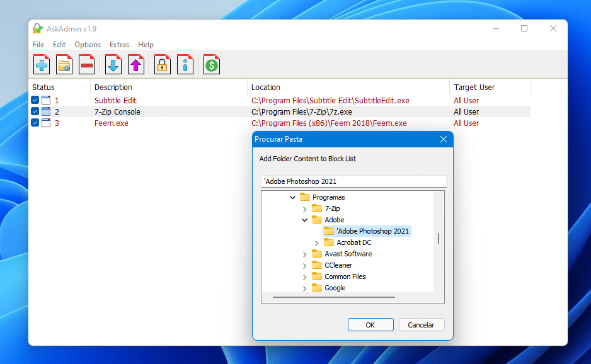Uncheck the Subtitle Edit entry checkbox
This screenshot has height=364, width=591.
coord(35,100)
